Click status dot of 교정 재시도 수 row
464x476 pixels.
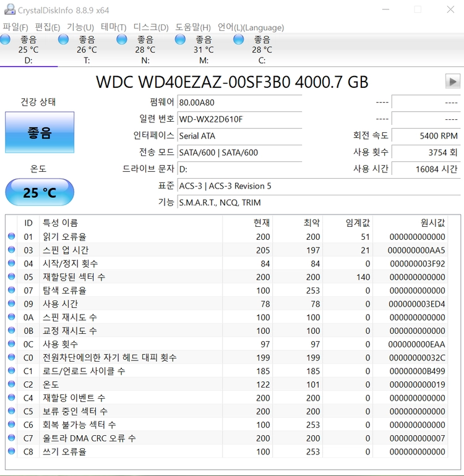pos(12,330)
